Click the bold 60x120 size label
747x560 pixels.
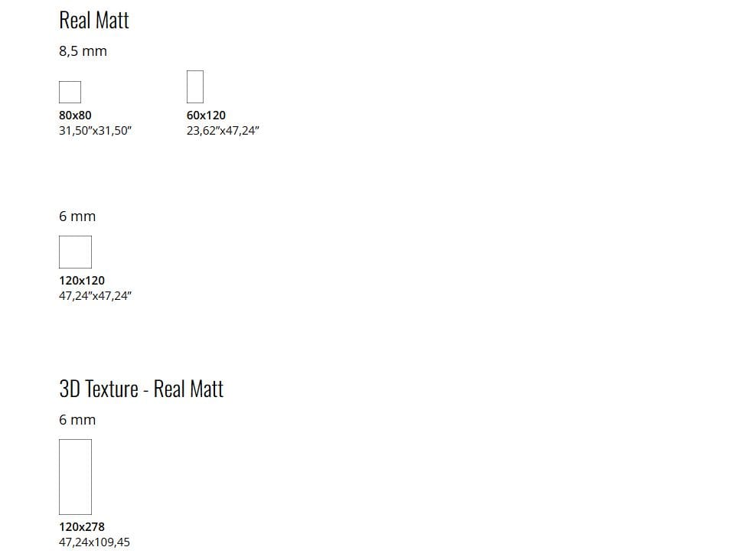(x=206, y=116)
